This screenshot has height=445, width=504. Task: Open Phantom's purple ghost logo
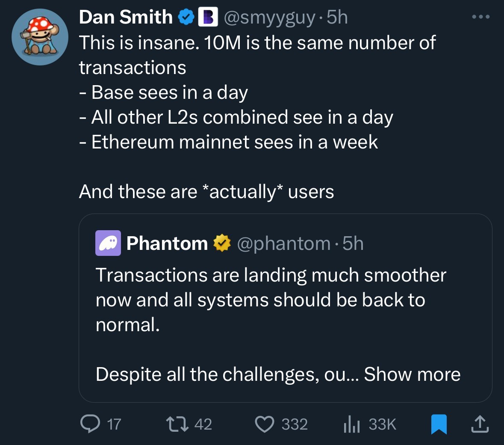pos(108,243)
